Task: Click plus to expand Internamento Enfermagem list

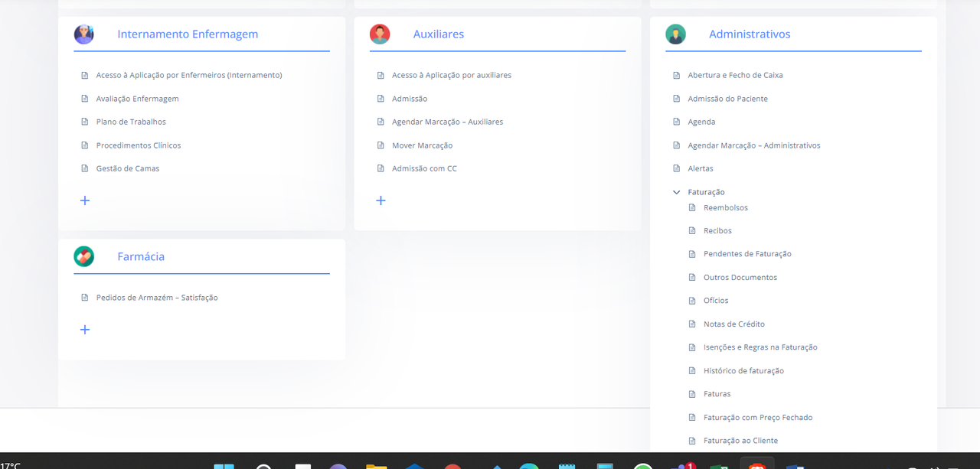Action: pyautogui.click(x=85, y=200)
